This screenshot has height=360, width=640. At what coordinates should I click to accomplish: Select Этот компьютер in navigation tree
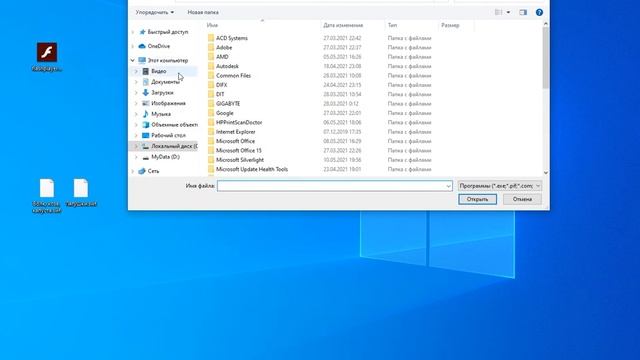168,60
